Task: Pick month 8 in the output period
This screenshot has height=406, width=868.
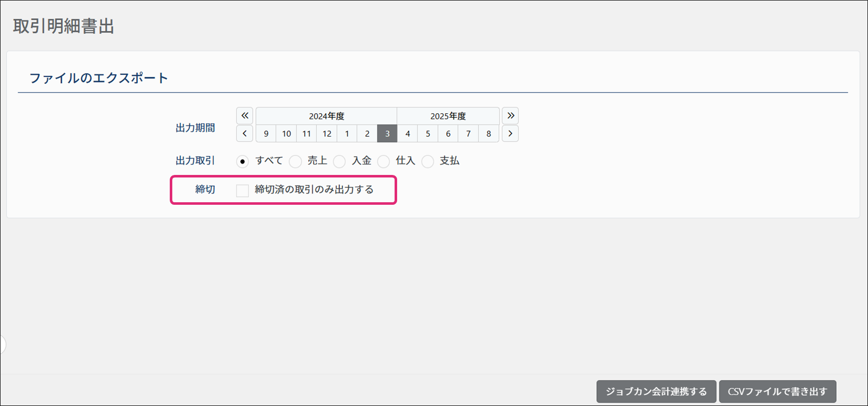Action: [489, 133]
